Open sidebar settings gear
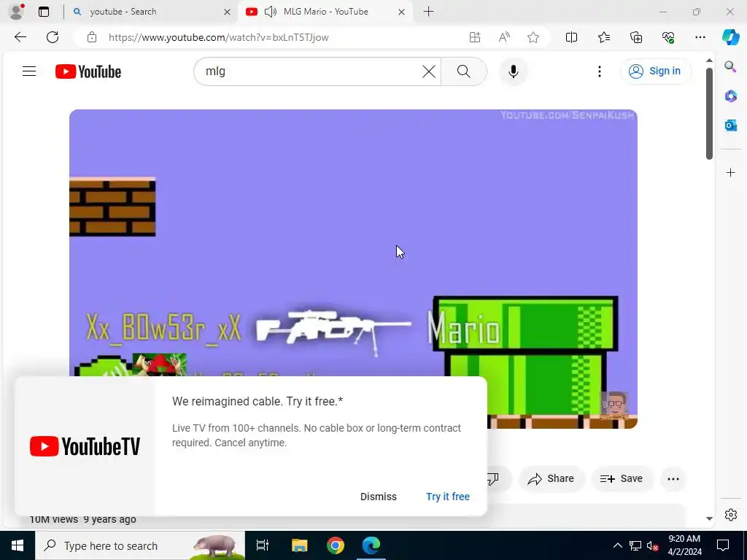The height and width of the screenshot is (560, 747). click(730, 515)
